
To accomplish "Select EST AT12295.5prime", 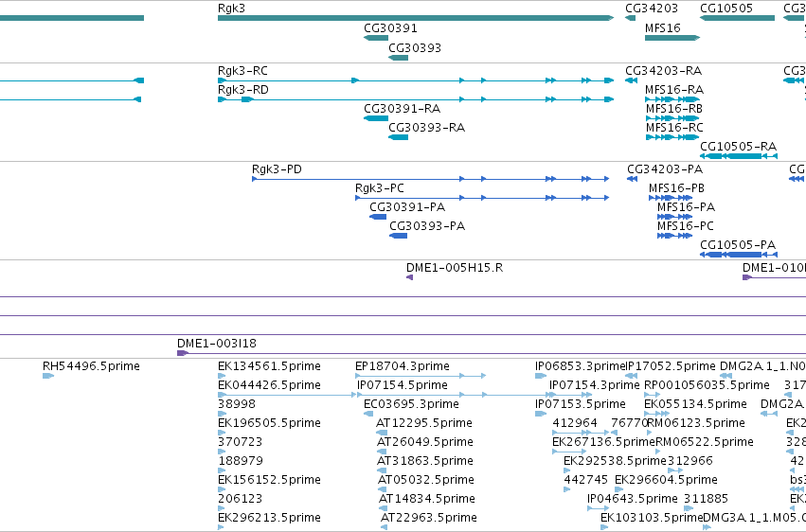I will [x=382, y=434].
